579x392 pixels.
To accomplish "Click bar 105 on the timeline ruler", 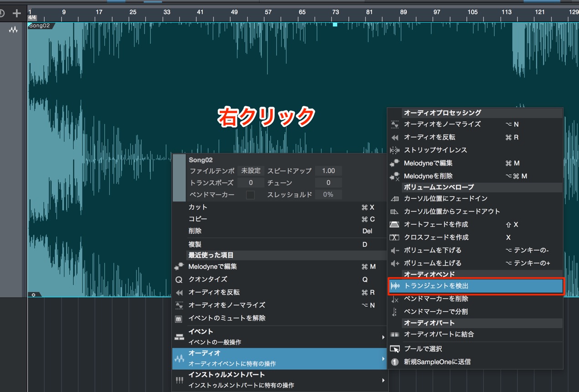I will click(472, 12).
